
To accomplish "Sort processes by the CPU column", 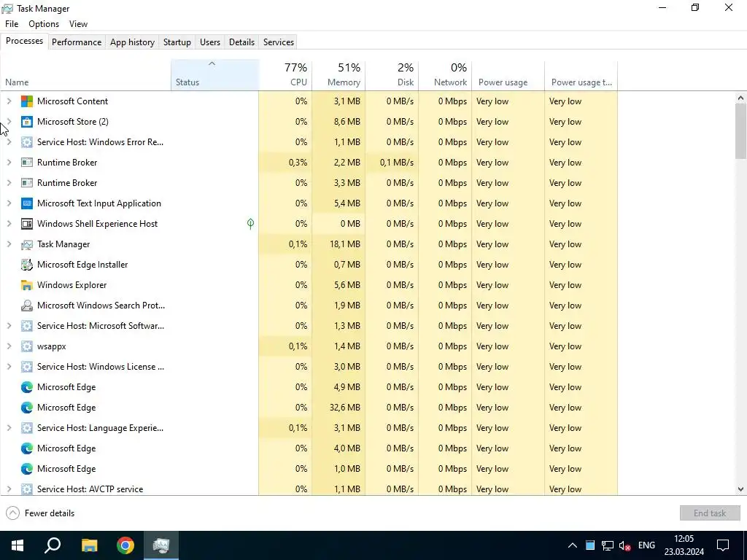I will 285,75.
